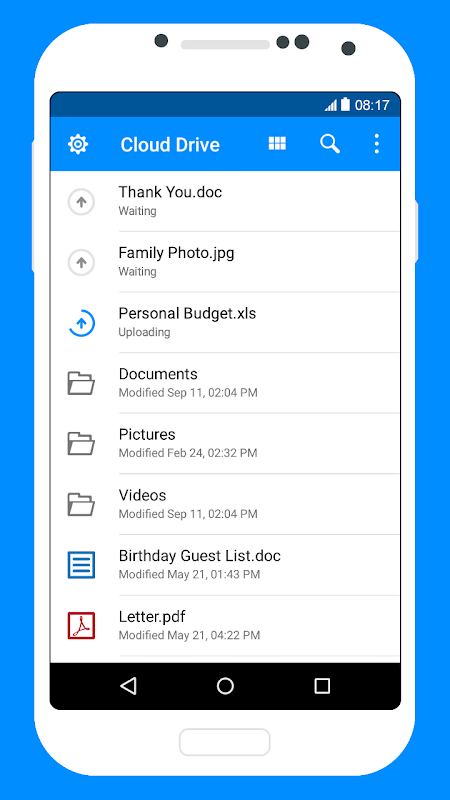The height and width of the screenshot is (800, 450).
Task: Open settings via the gear icon
Action: click(78, 144)
